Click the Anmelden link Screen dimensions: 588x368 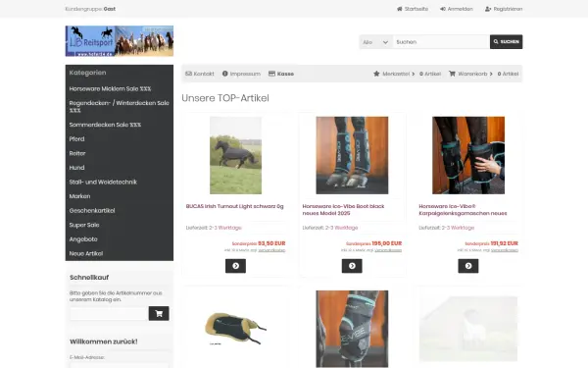point(461,9)
